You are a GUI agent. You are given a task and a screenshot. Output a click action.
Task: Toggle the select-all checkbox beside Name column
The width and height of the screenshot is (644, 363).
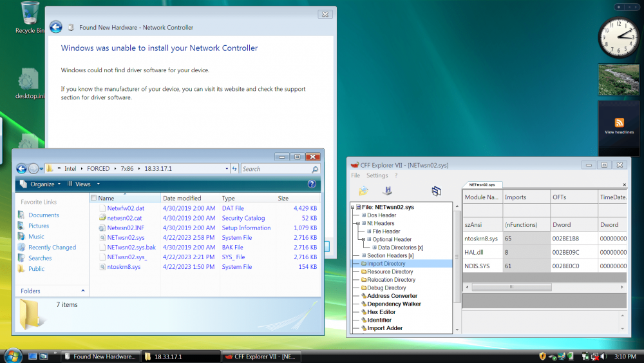pos(94,199)
